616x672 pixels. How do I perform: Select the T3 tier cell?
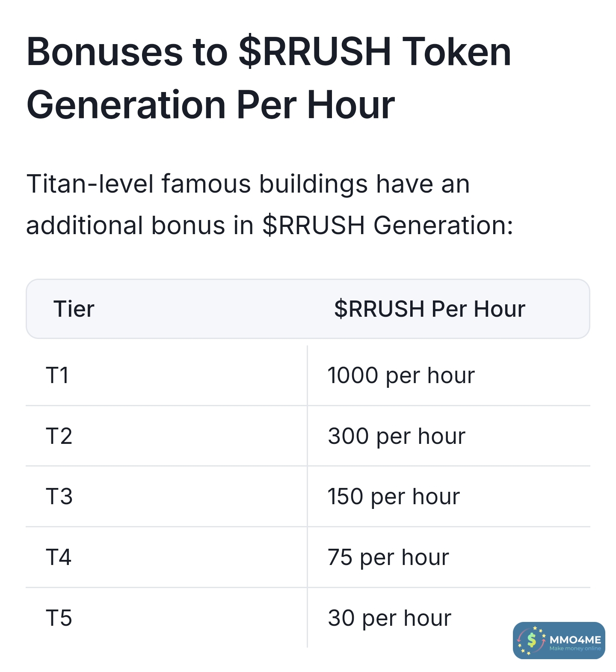tap(59, 497)
